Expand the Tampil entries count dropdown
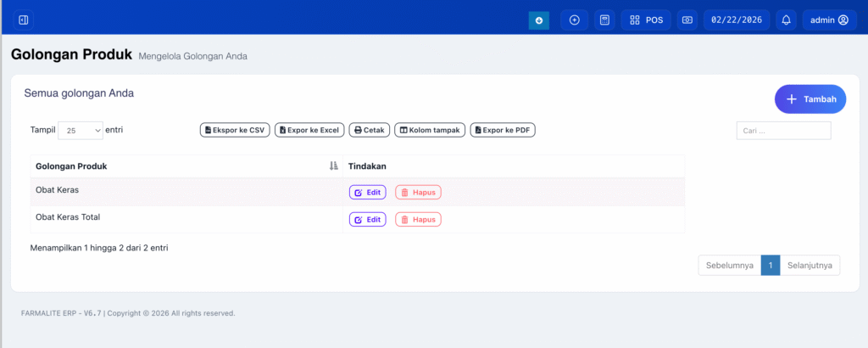The width and height of the screenshot is (868, 348). point(81,130)
